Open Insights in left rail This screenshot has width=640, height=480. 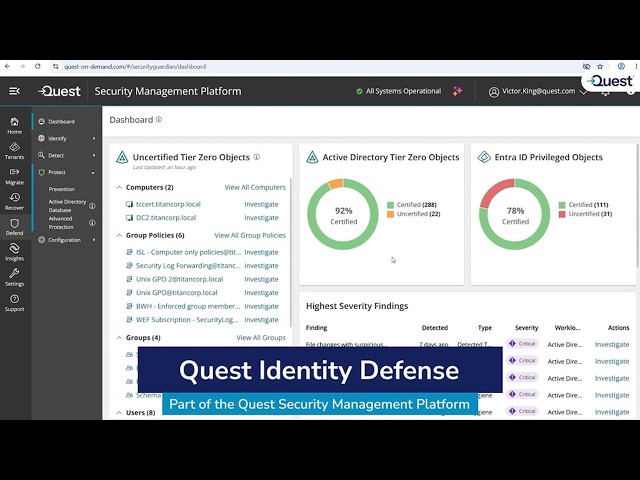(14, 252)
